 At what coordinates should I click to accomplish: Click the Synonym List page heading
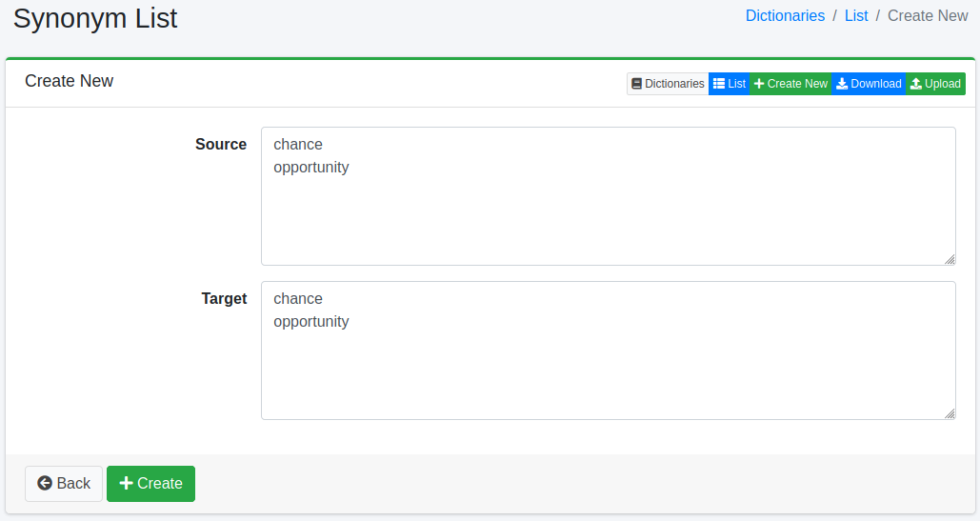coord(95,18)
